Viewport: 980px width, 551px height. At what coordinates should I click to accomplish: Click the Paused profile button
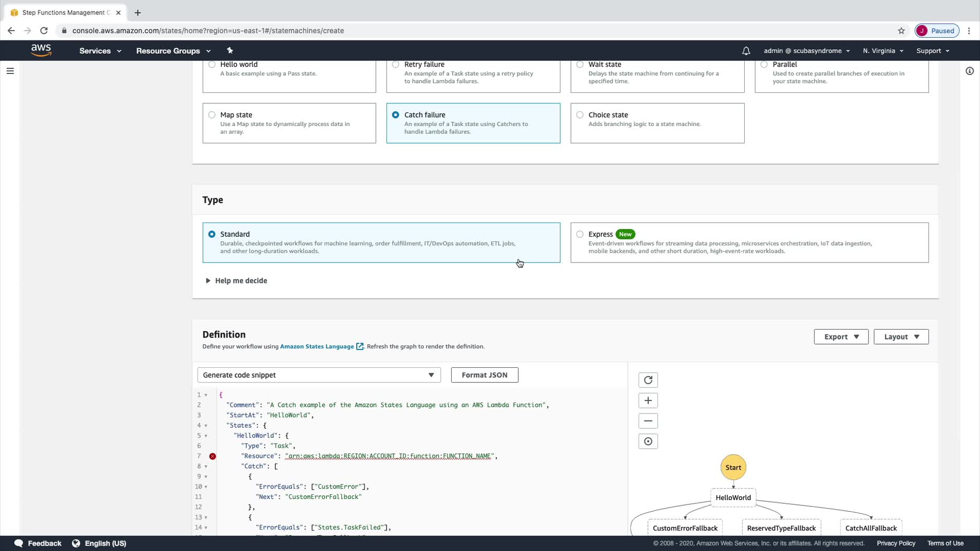click(937, 30)
